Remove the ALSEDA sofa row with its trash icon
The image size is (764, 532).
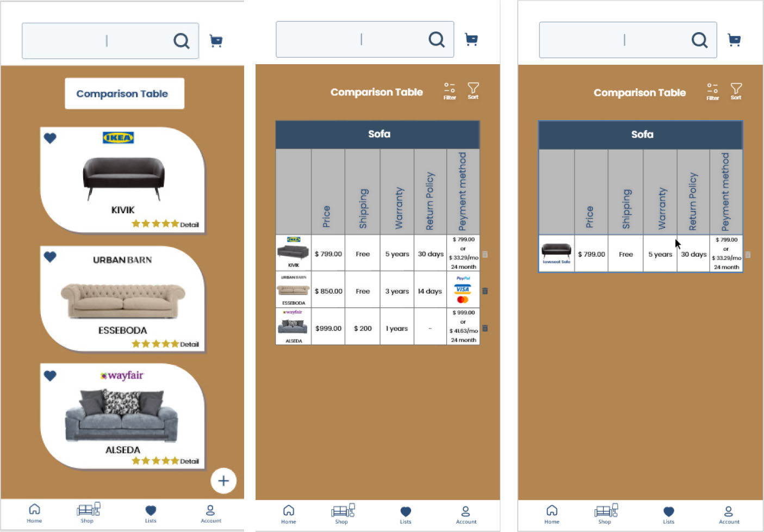pyautogui.click(x=485, y=328)
